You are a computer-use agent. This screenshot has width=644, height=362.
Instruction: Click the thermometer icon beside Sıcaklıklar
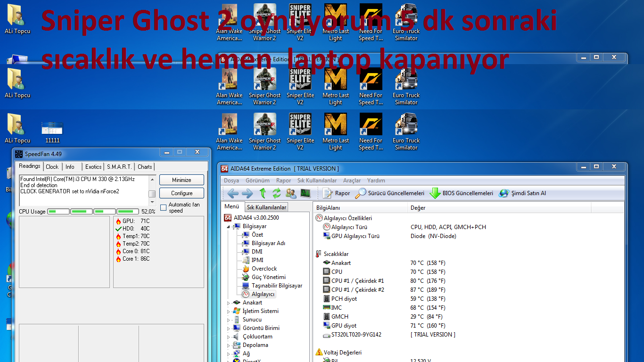click(x=319, y=254)
